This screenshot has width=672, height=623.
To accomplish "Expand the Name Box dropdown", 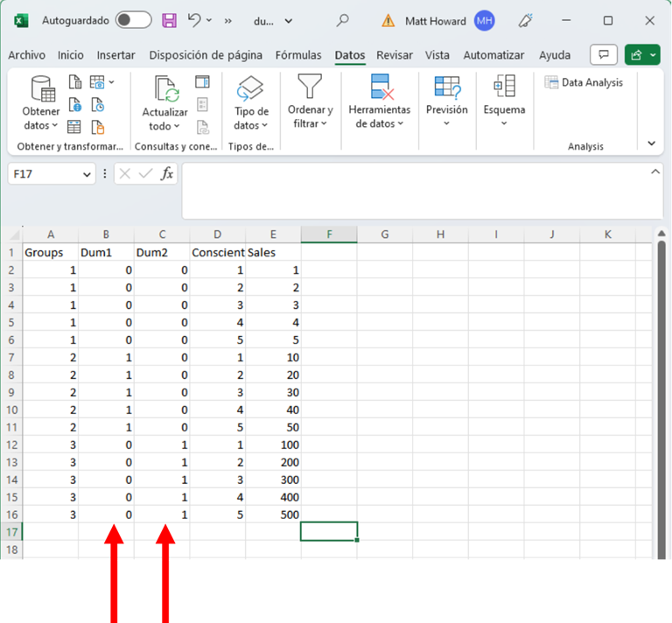I will click(x=87, y=175).
